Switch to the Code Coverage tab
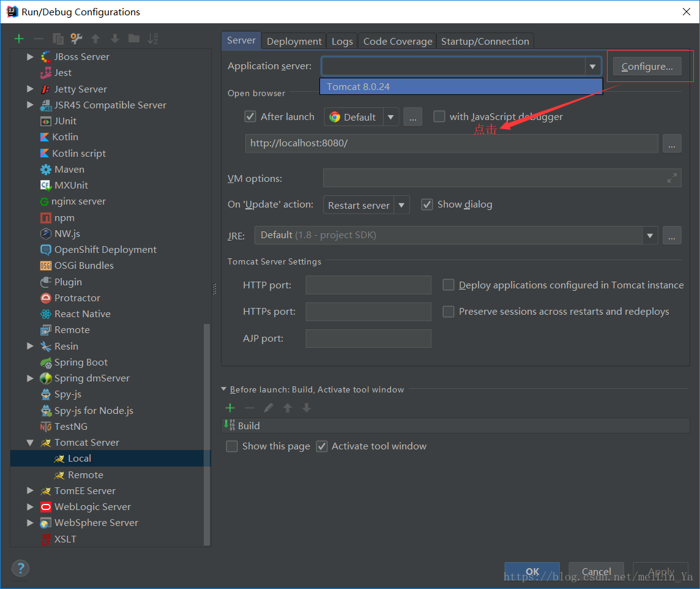 tap(397, 42)
